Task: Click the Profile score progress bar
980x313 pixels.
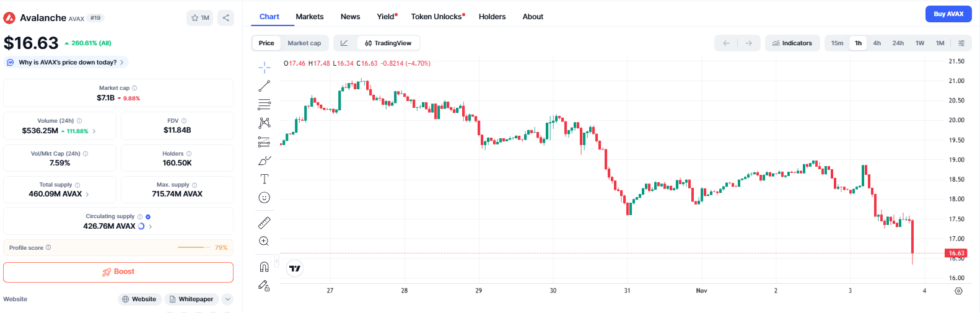Action: point(195,248)
